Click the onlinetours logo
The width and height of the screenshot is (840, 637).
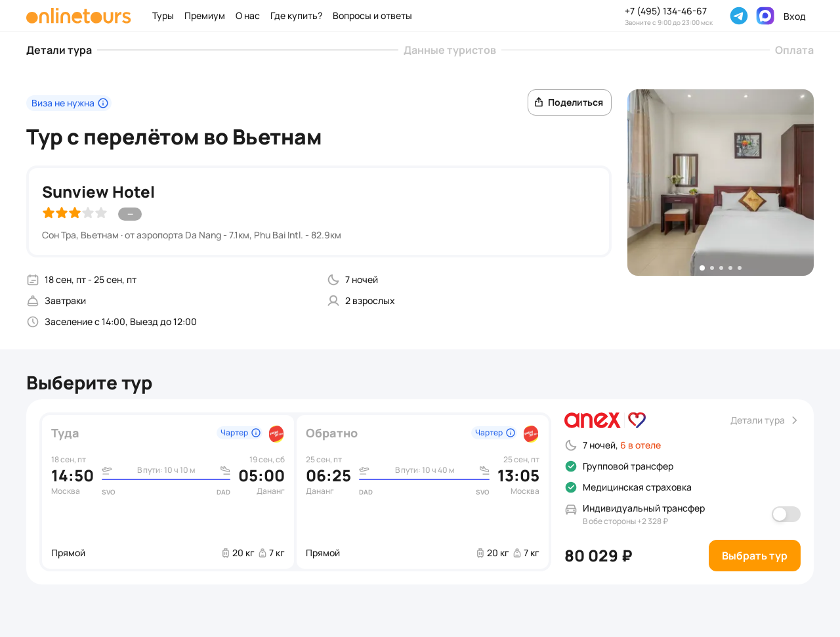tap(79, 16)
